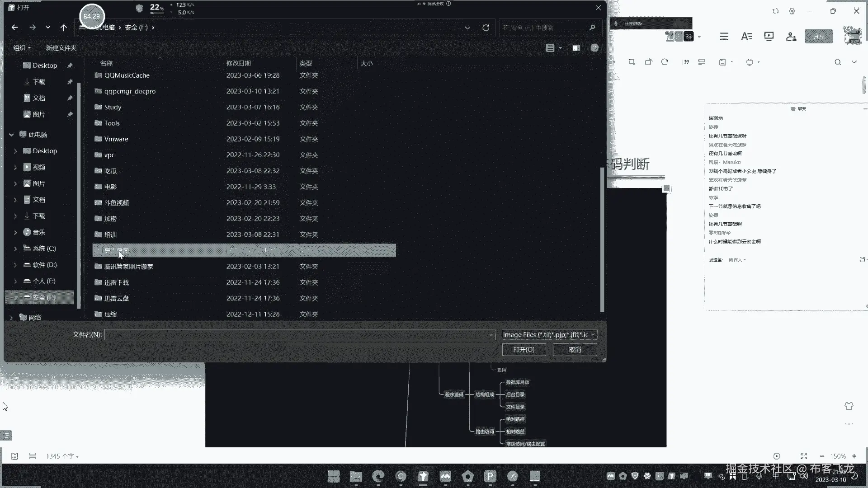Image resolution: width=868 pixels, height=488 pixels.
Task: Open the 组织 menu
Action: (x=22, y=48)
